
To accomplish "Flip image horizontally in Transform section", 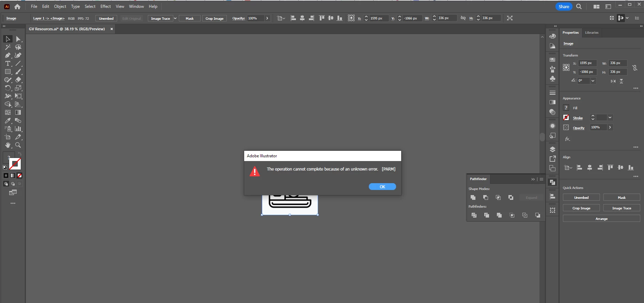I will (613, 81).
